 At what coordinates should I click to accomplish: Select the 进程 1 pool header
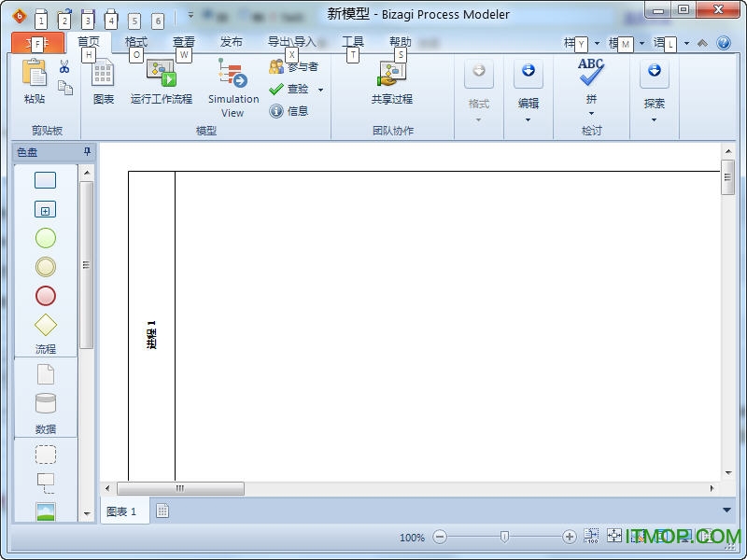coord(151,326)
